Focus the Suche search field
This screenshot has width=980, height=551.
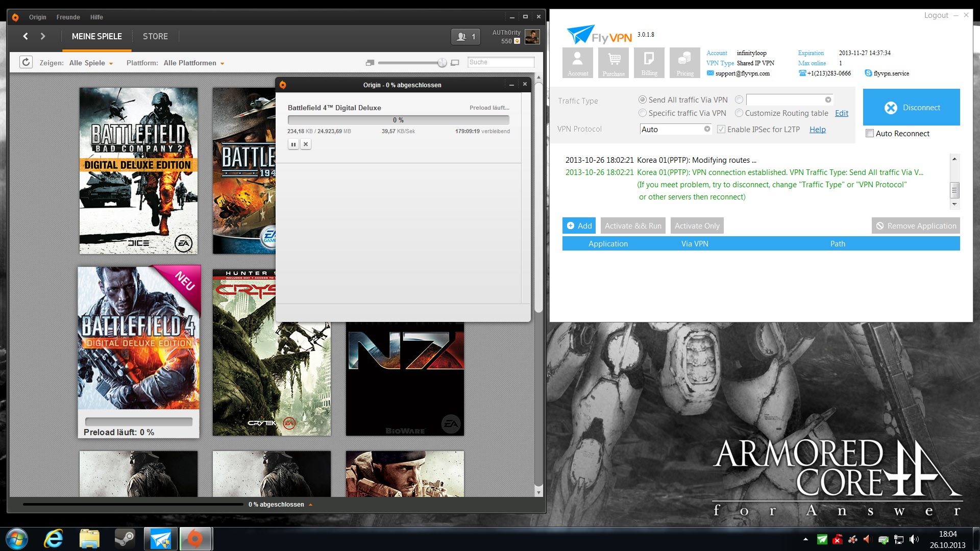[x=501, y=62]
